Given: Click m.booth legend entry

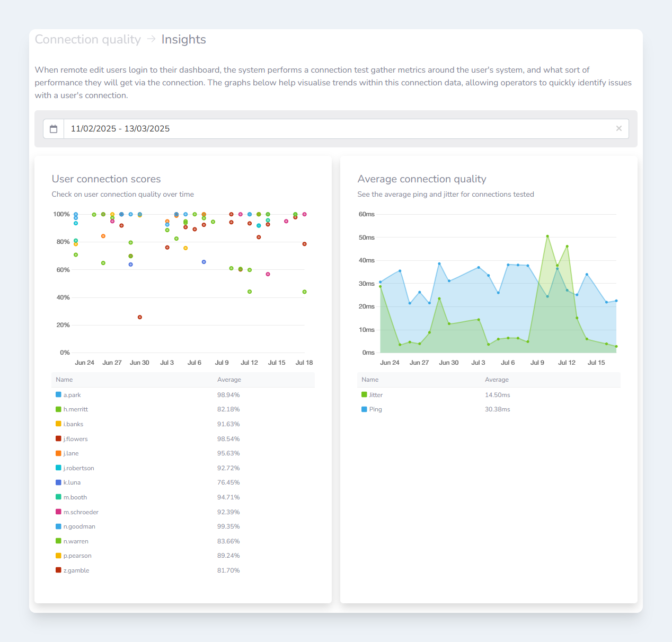Looking at the screenshot, I should pyautogui.click(x=75, y=497).
